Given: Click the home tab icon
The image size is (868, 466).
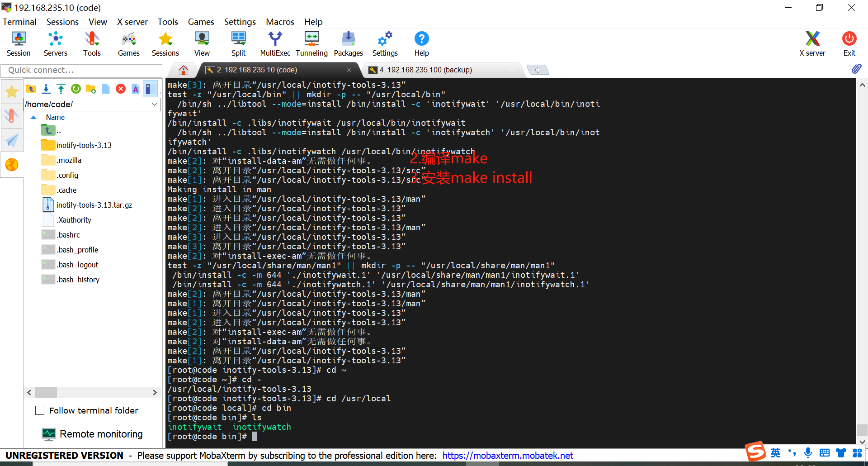Looking at the screenshot, I should [x=183, y=70].
